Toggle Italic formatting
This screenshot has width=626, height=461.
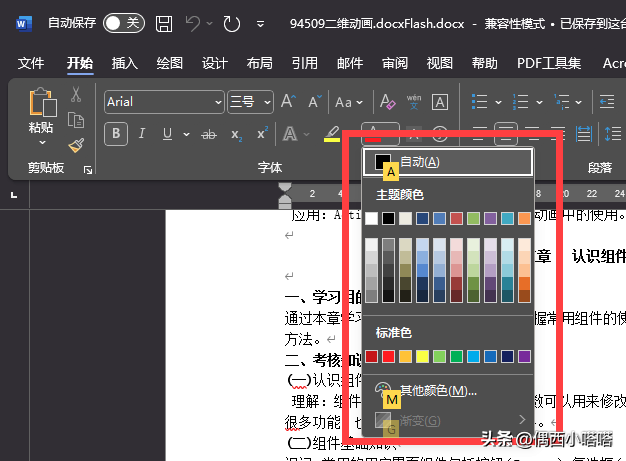click(141, 134)
